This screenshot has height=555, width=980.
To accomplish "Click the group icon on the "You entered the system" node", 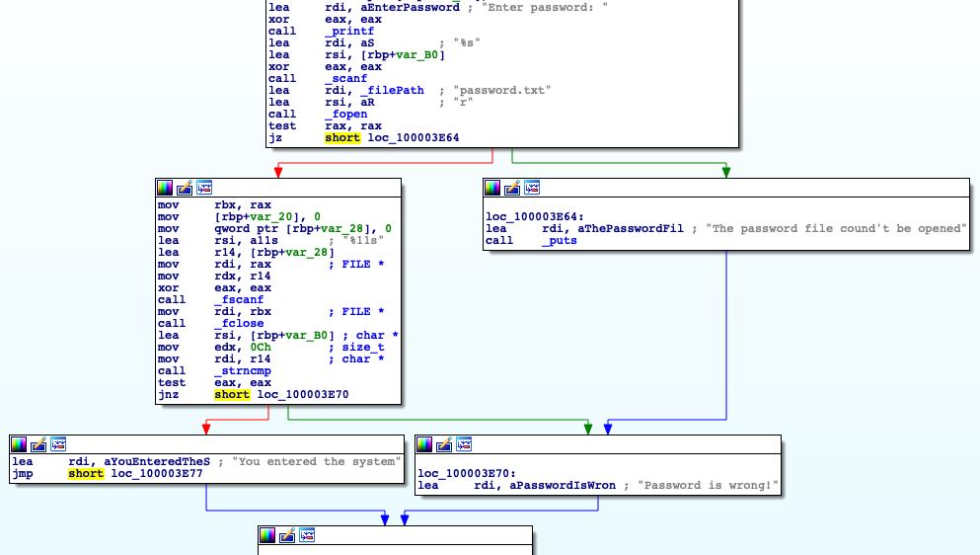I will coord(58,444).
